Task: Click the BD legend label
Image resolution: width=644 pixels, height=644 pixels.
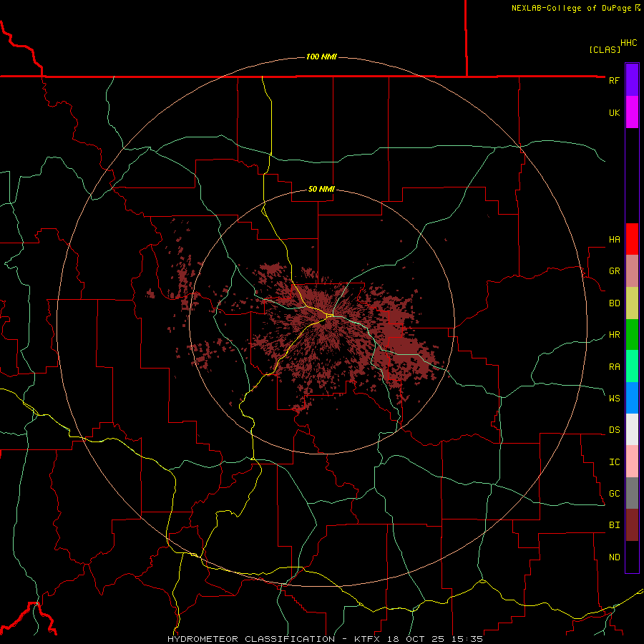Action: [x=614, y=303]
